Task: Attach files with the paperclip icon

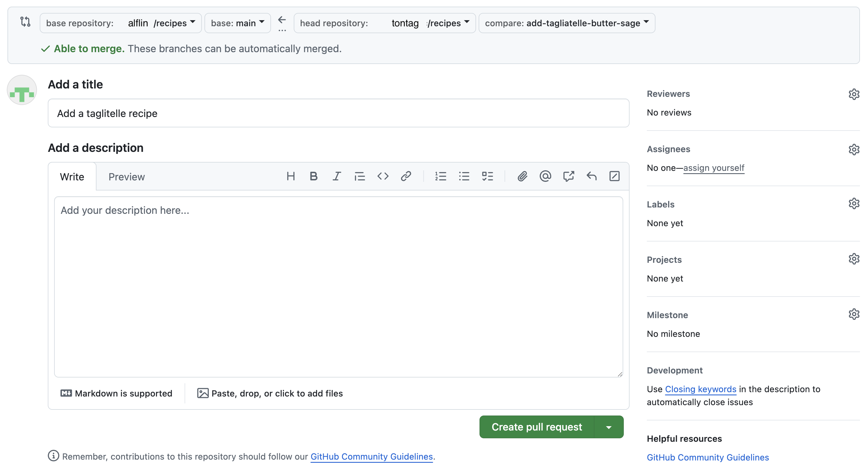Action: point(522,176)
